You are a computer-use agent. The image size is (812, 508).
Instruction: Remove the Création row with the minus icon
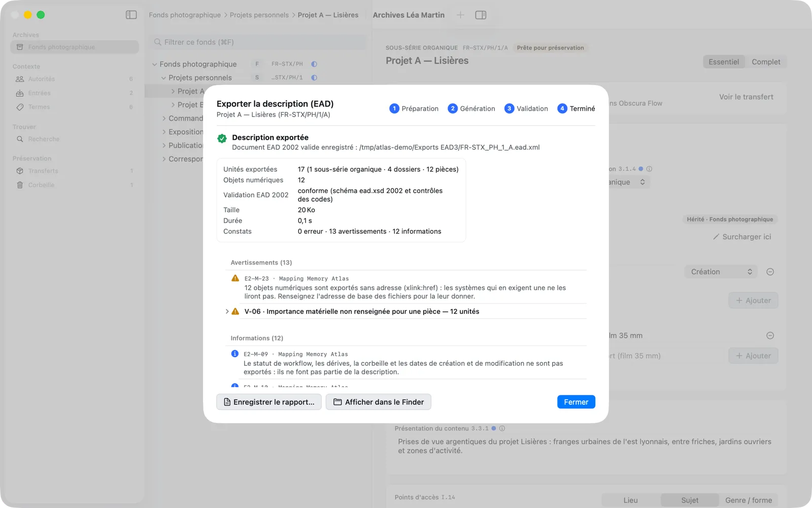click(770, 272)
